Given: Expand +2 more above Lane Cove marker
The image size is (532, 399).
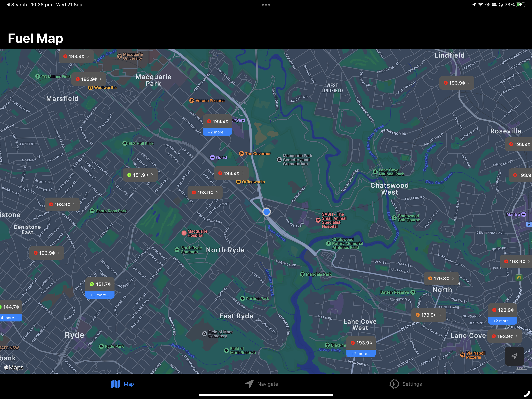Looking at the screenshot, I should 502,321.
